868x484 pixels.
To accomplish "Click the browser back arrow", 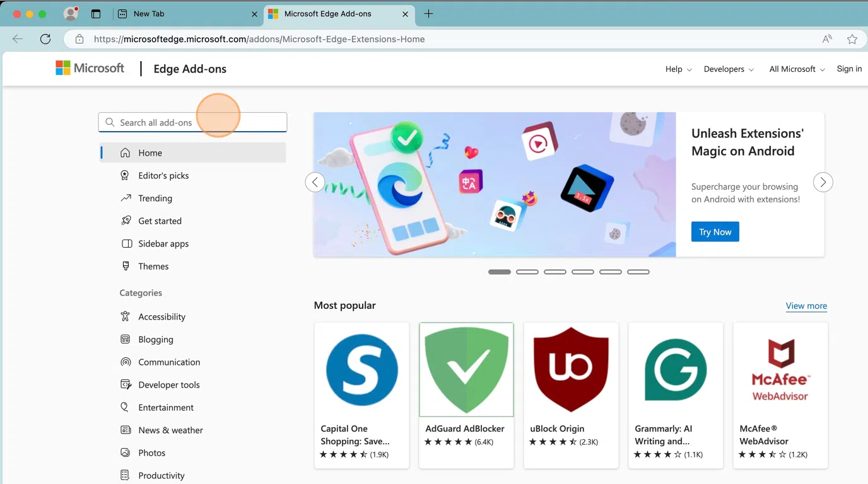I will click(x=18, y=39).
